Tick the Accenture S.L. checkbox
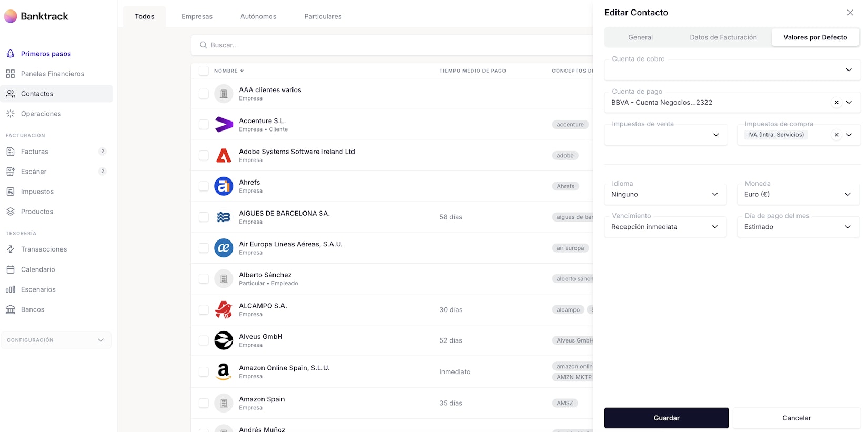 [204, 125]
